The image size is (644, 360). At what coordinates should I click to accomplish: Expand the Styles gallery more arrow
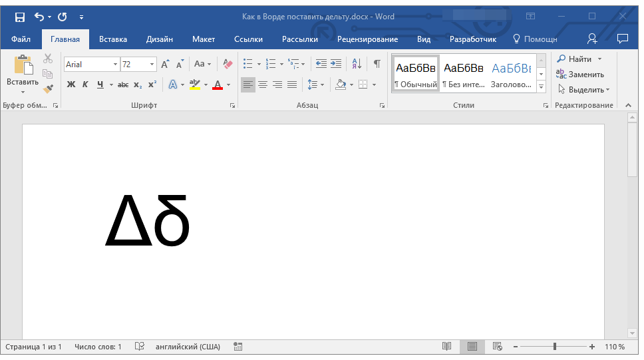(541, 87)
